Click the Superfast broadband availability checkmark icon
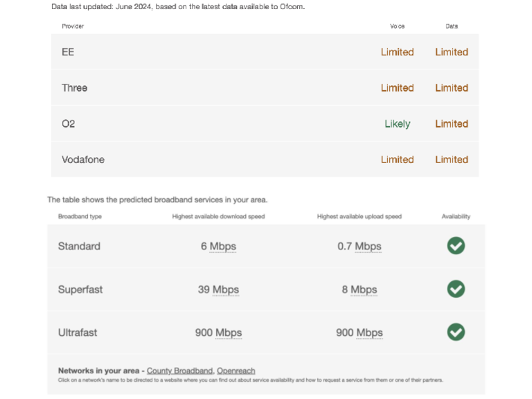532x399 pixels. point(456,289)
